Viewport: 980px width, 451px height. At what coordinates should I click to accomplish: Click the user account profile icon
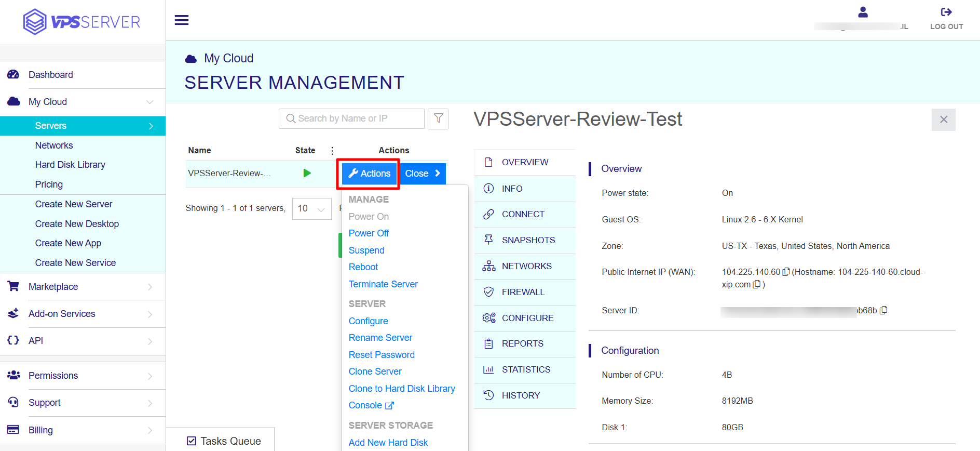point(863,12)
